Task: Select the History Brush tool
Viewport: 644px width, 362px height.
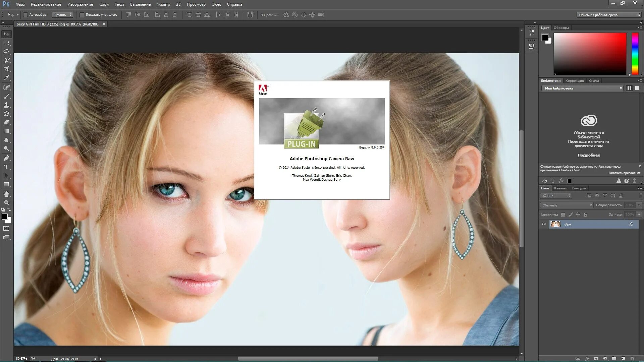Action: click(x=6, y=114)
